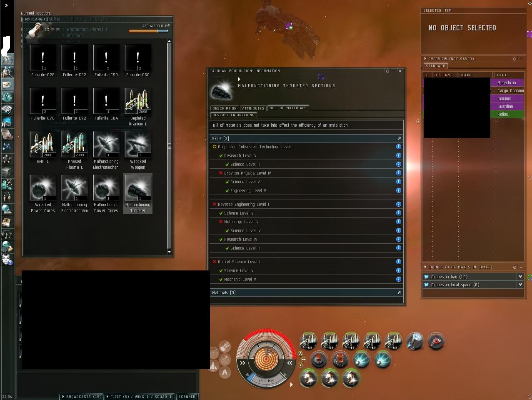
Task: Click the 16.1 M/S speed readout bar
Action: click(x=266, y=380)
